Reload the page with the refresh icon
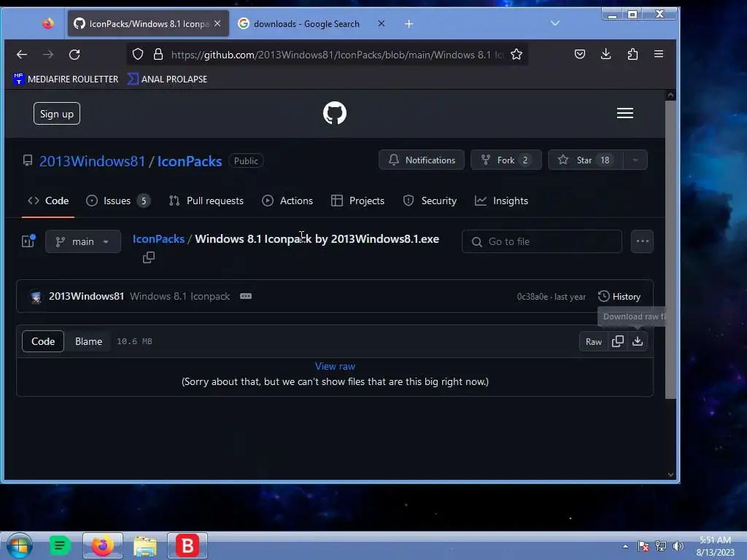This screenshot has width=747, height=560. click(74, 55)
